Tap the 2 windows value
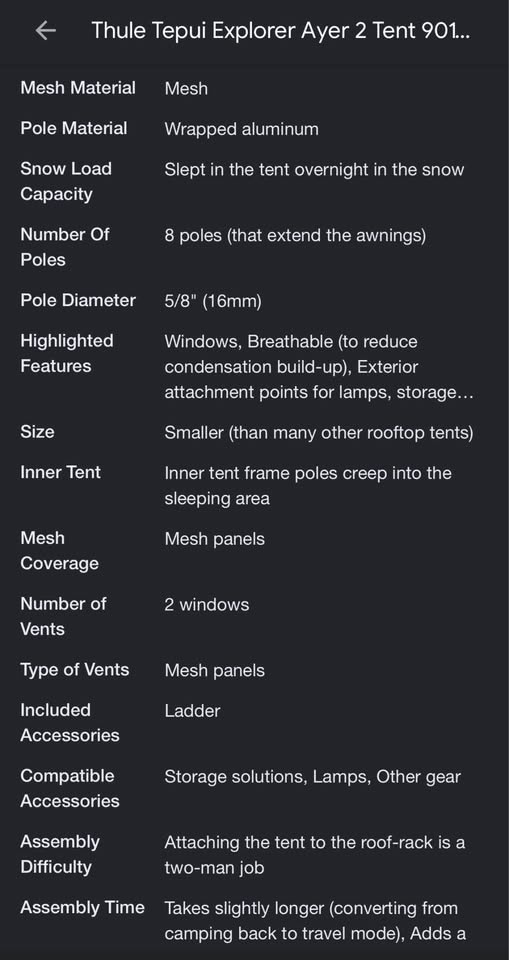The width and height of the screenshot is (509, 960). 207,605
